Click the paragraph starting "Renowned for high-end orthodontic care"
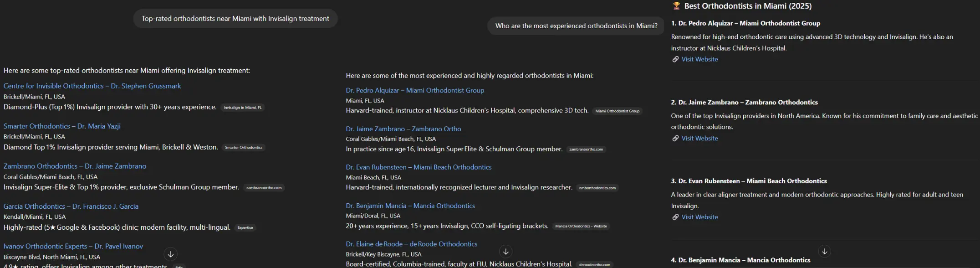The image size is (980, 268). [x=812, y=42]
